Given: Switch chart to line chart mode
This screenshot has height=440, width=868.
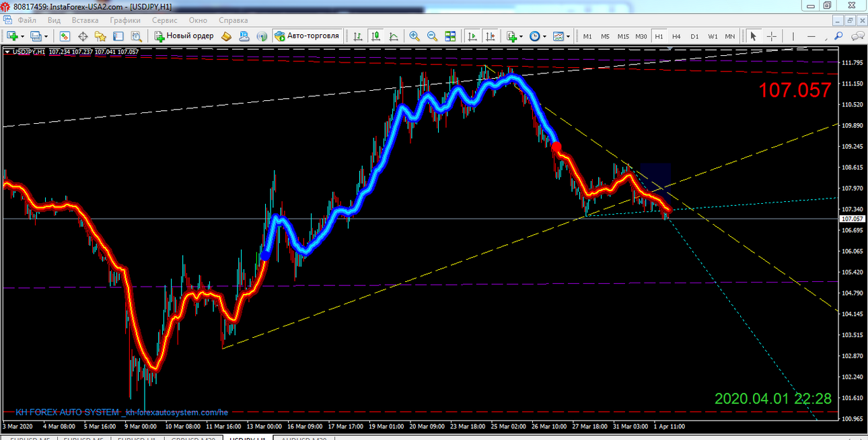Looking at the screenshot, I should coord(392,36).
